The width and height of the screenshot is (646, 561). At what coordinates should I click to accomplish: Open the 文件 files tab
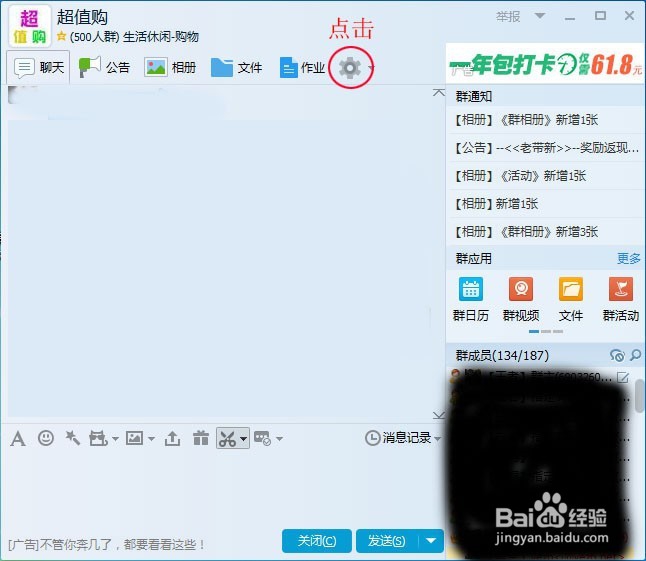click(236, 67)
